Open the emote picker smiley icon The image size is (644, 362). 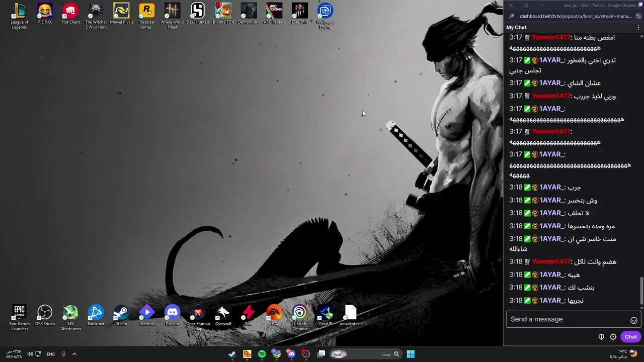coord(634,320)
